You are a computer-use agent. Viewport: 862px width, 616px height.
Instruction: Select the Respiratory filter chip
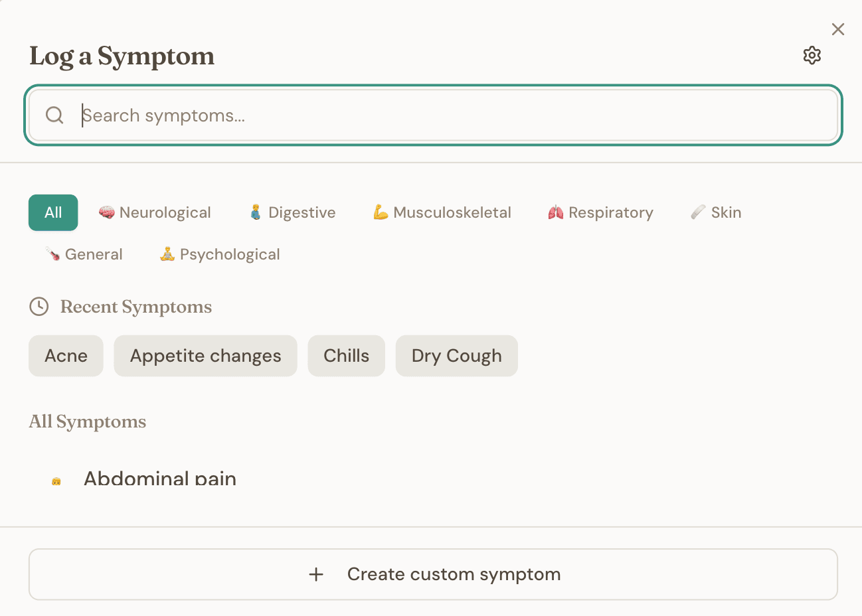pyautogui.click(x=600, y=212)
